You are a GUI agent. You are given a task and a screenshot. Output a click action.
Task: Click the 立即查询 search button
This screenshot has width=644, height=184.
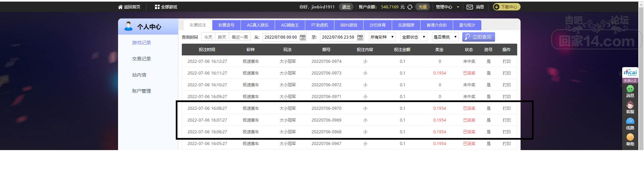479,37
